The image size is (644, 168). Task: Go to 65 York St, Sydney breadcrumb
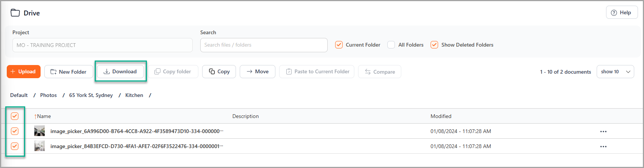(91, 95)
